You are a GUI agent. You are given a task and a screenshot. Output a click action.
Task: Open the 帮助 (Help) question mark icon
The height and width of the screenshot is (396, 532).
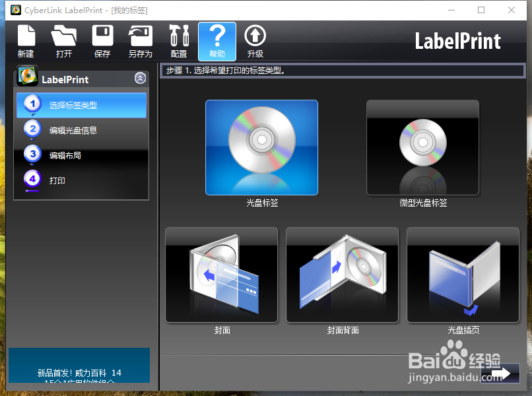(217, 42)
